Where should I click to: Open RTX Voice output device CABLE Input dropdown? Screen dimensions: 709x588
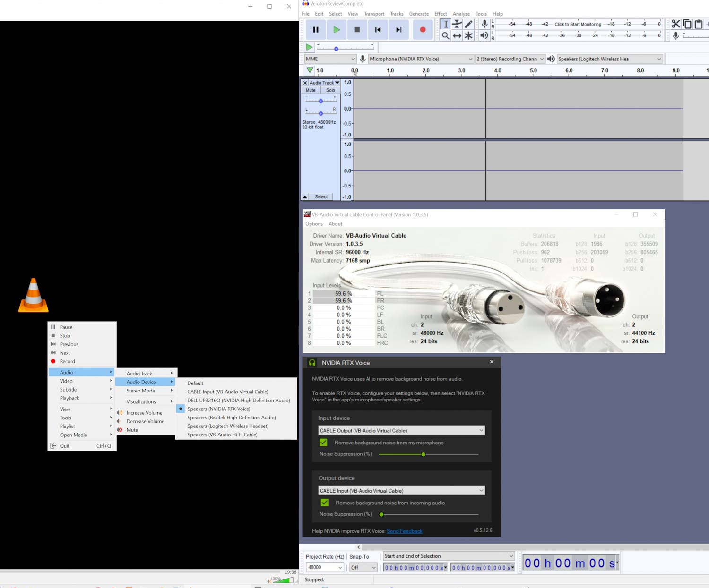401,491
